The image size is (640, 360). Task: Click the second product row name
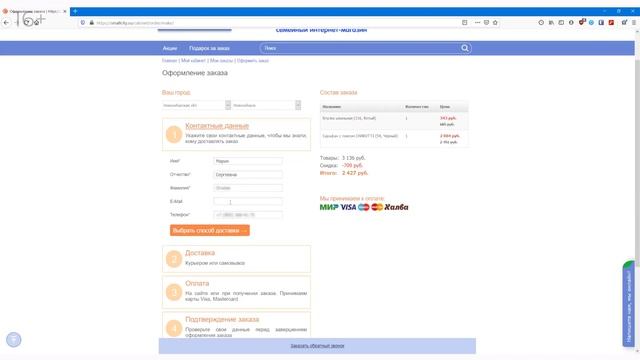pyautogui.click(x=360, y=136)
